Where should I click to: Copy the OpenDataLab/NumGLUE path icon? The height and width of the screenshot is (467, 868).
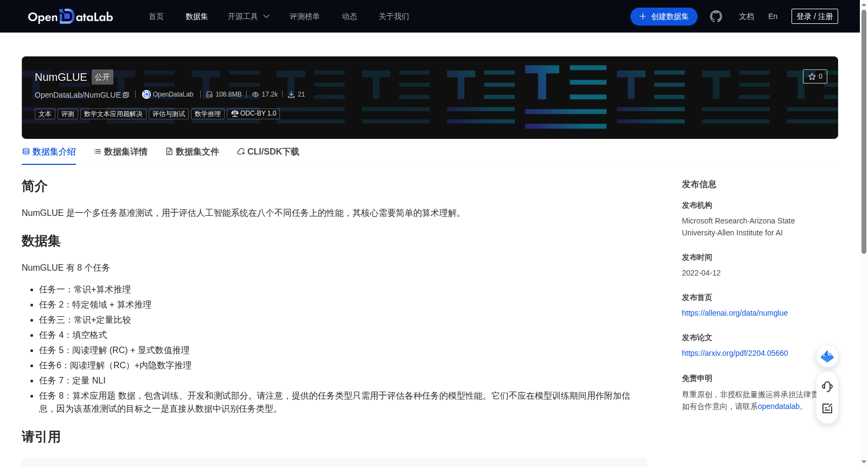(126, 95)
